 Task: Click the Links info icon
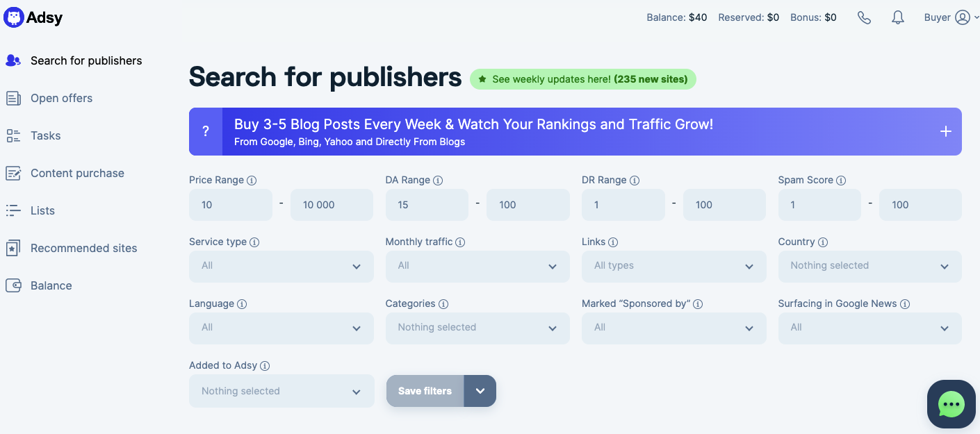tap(613, 242)
